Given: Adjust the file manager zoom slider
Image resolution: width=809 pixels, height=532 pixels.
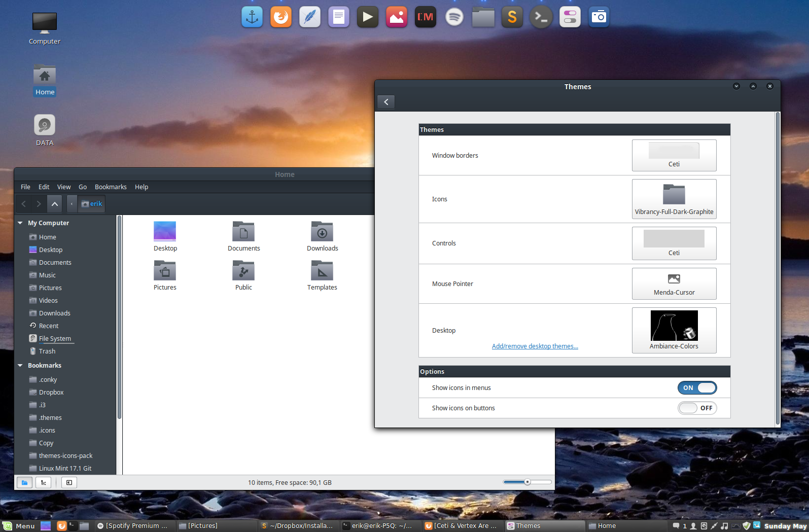Looking at the screenshot, I should tap(527, 482).
